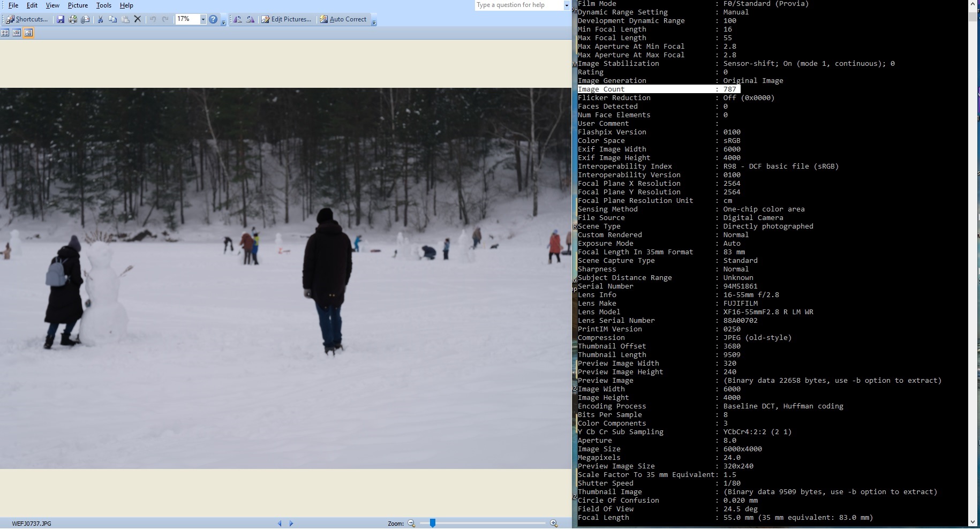Click Edit Pictures button
This screenshot has width=980, height=530.
point(286,19)
